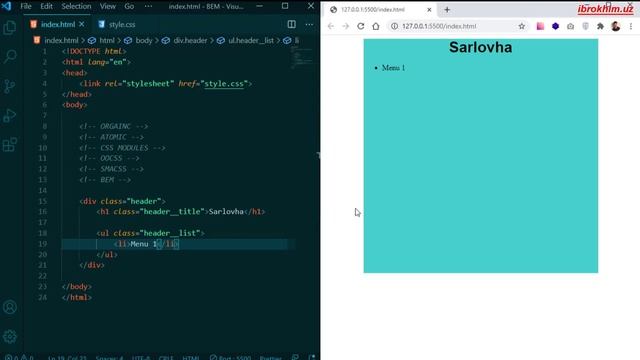
Task: Click ul.header__list breadcrumb segment
Action: [x=251, y=40]
